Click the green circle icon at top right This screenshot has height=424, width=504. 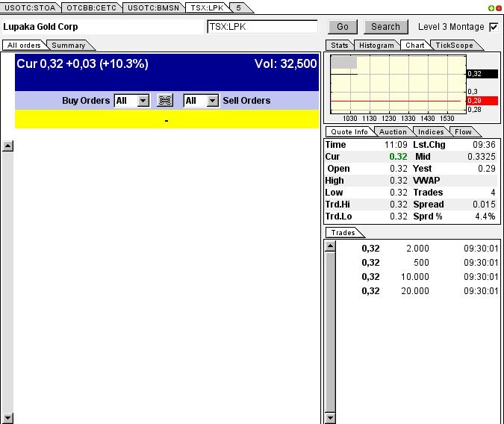point(491,8)
